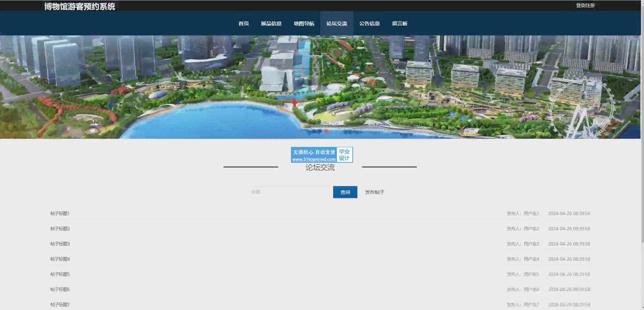The height and width of the screenshot is (310, 644).
Task: Open post 帖子标题1
Action: coord(60,213)
